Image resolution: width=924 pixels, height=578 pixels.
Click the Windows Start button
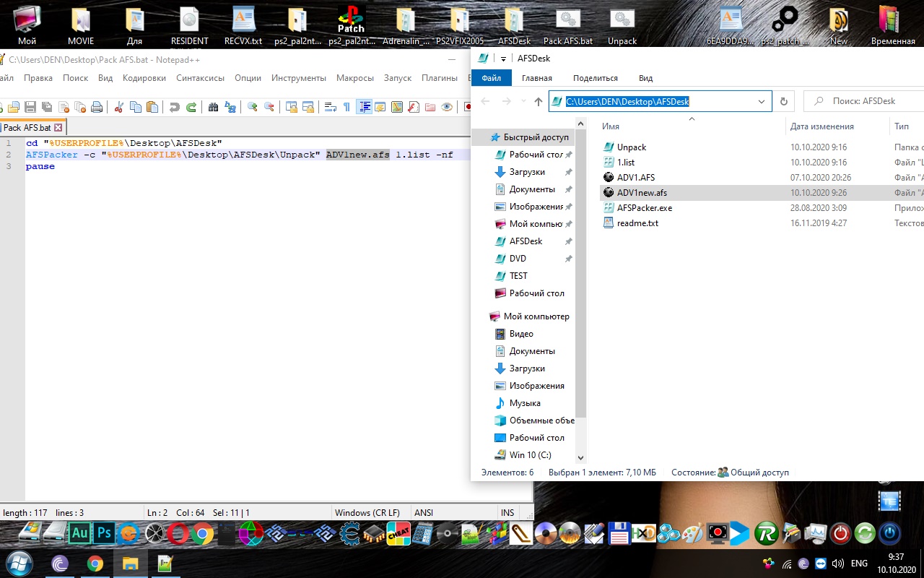(x=19, y=563)
